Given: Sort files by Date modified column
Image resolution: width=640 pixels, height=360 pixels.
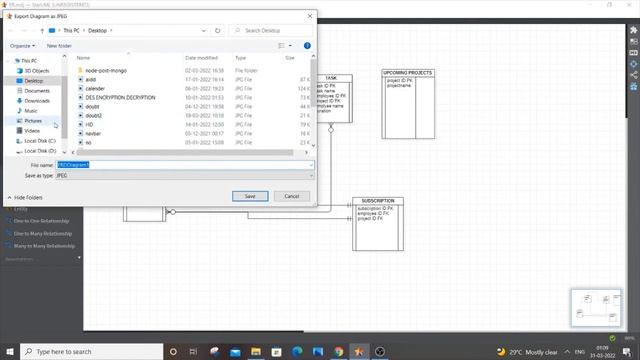Looking at the screenshot, I should (x=201, y=58).
